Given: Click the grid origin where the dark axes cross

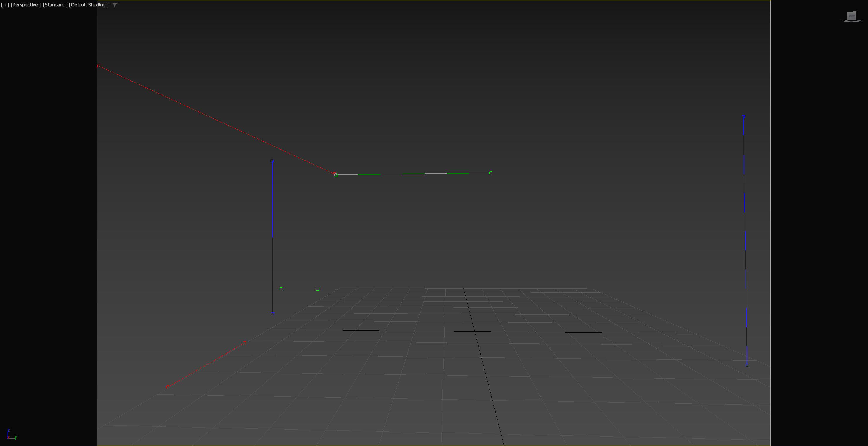Looking at the screenshot, I should click(475, 332).
